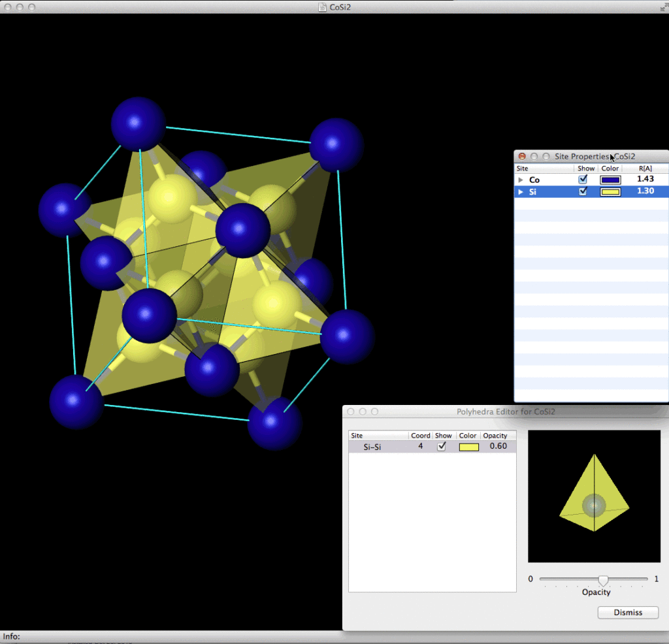Click the Si-Si polyhedra color swatch
The image size is (669, 644).
[x=468, y=447]
